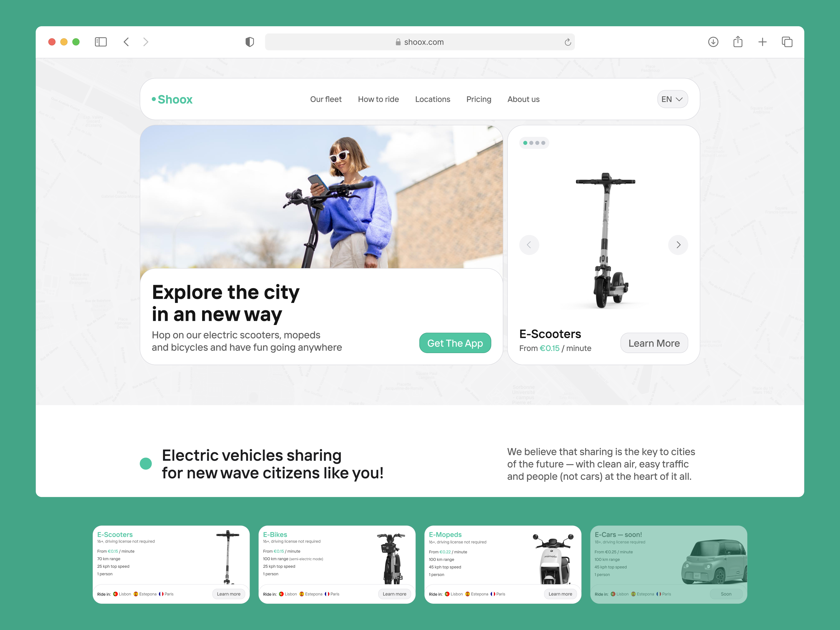Navigate to About us
840x630 pixels.
tap(523, 99)
